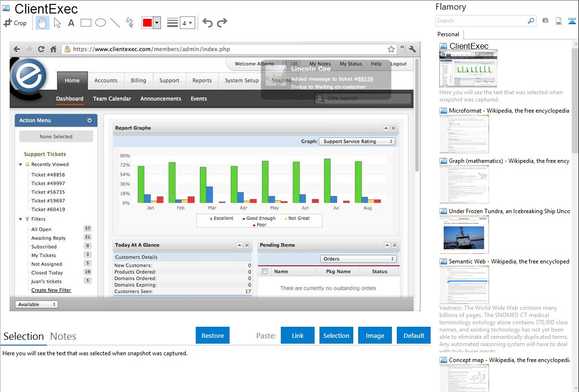
Task: Open the Orders dropdown in Pending Items
Action: click(x=358, y=259)
